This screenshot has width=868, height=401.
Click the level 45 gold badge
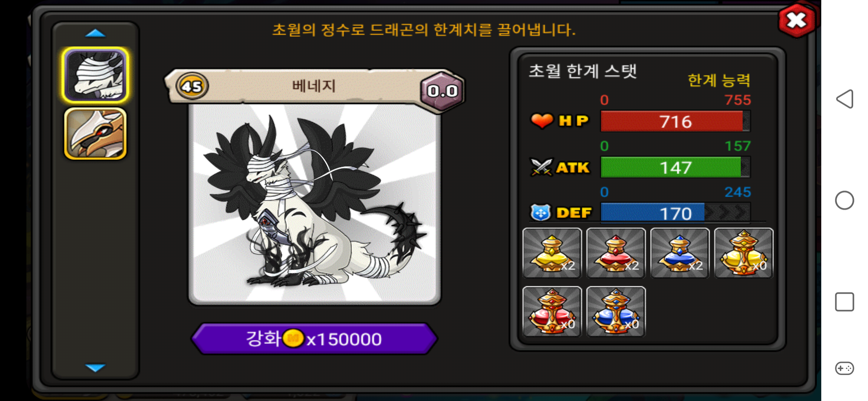pos(192,86)
